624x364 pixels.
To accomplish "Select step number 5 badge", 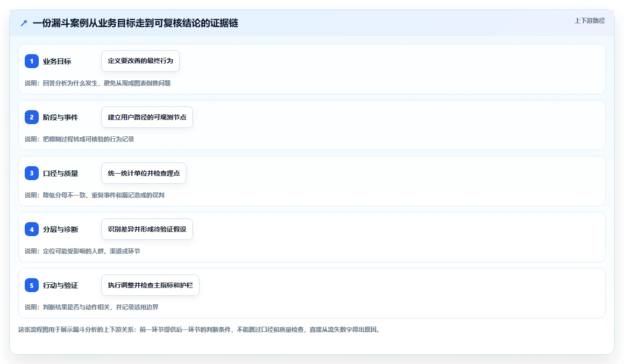I will click(x=32, y=285).
